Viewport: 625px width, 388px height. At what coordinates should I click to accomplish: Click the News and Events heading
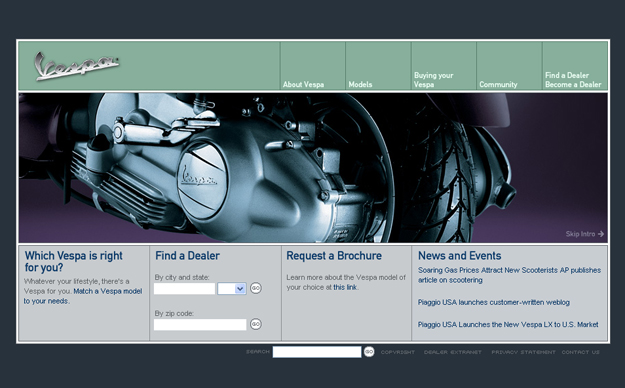coord(460,256)
